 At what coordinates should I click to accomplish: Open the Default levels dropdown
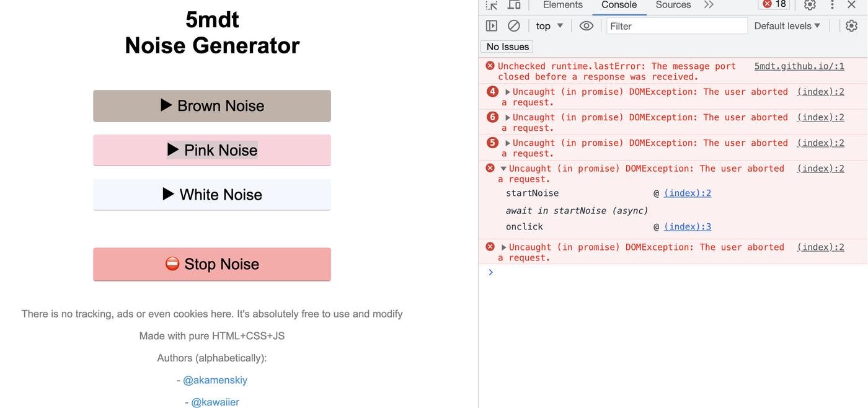(787, 26)
